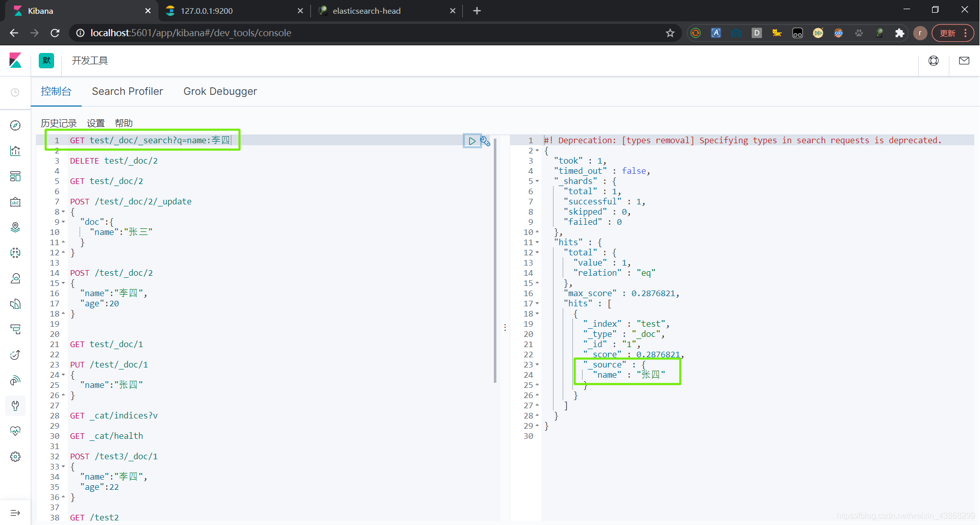Open Dashboard icon in sidebar
This screenshot has height=525, width=980.
click(15, 176)
